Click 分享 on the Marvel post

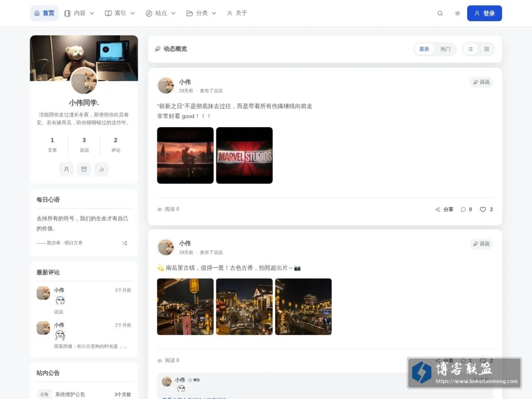tap(444, 209)
